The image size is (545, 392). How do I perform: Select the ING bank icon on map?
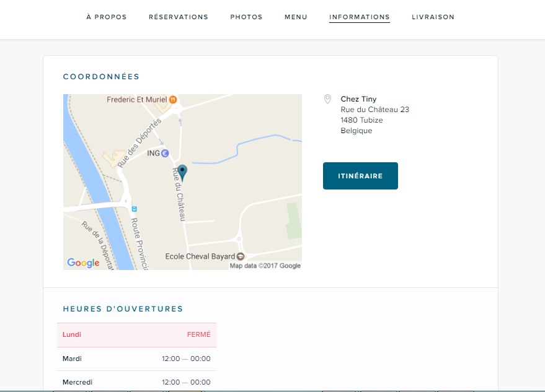point(165,153)
